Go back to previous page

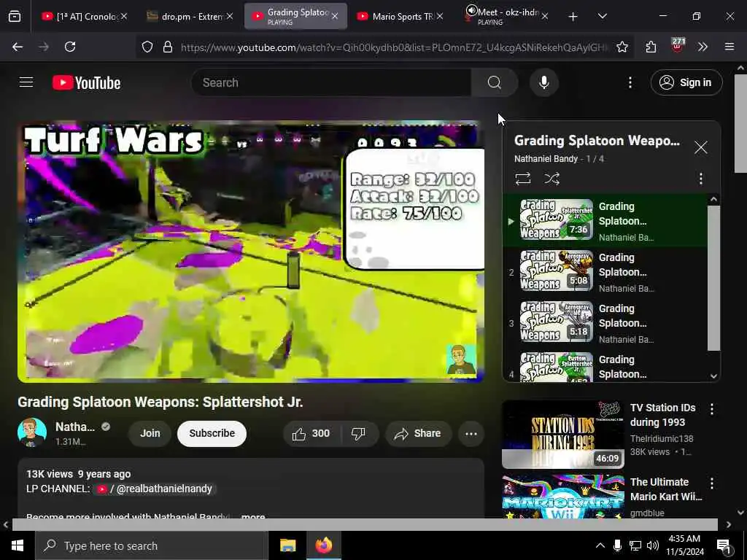coord(18,47)
